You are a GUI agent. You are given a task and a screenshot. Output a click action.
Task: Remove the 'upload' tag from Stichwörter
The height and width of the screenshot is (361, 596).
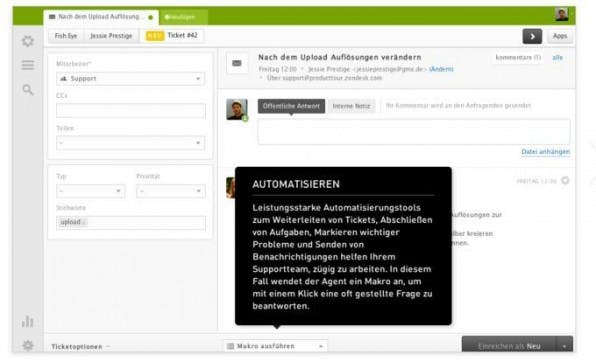click(84, 223)
